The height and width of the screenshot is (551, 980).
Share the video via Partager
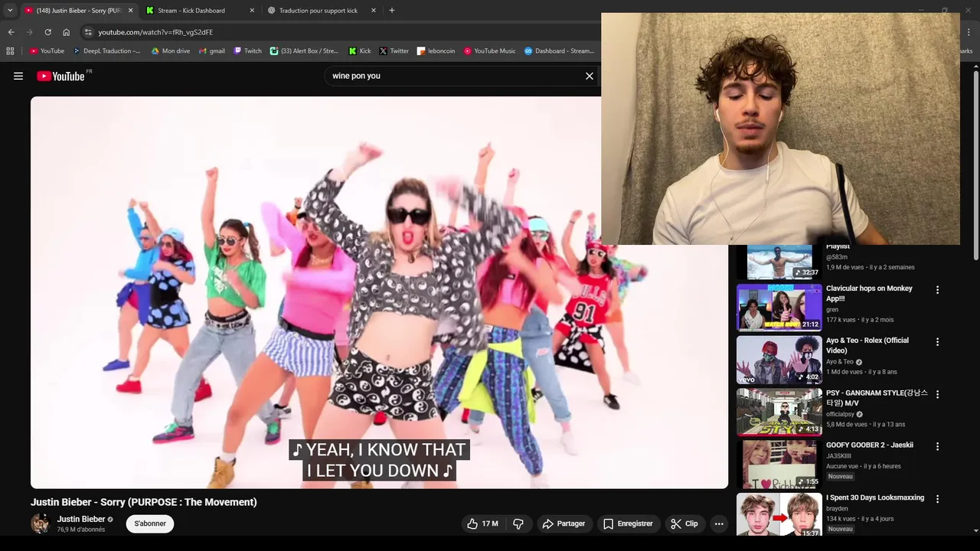(x=563, y=523)
